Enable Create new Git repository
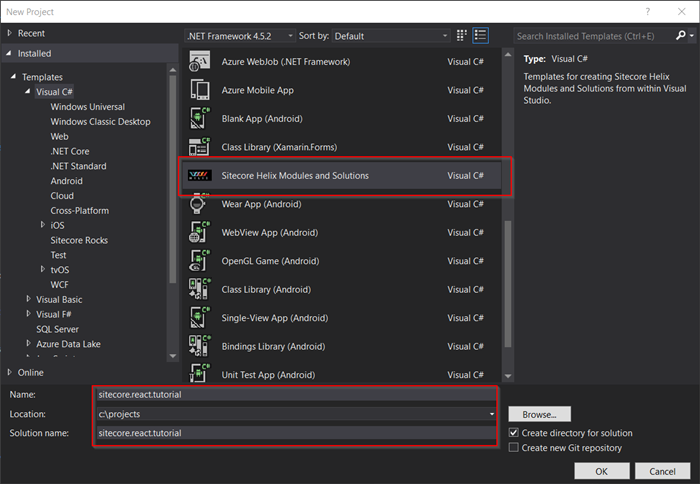Image resolution: width=700 pixels, height=484 pixels. tap(514, 447)
